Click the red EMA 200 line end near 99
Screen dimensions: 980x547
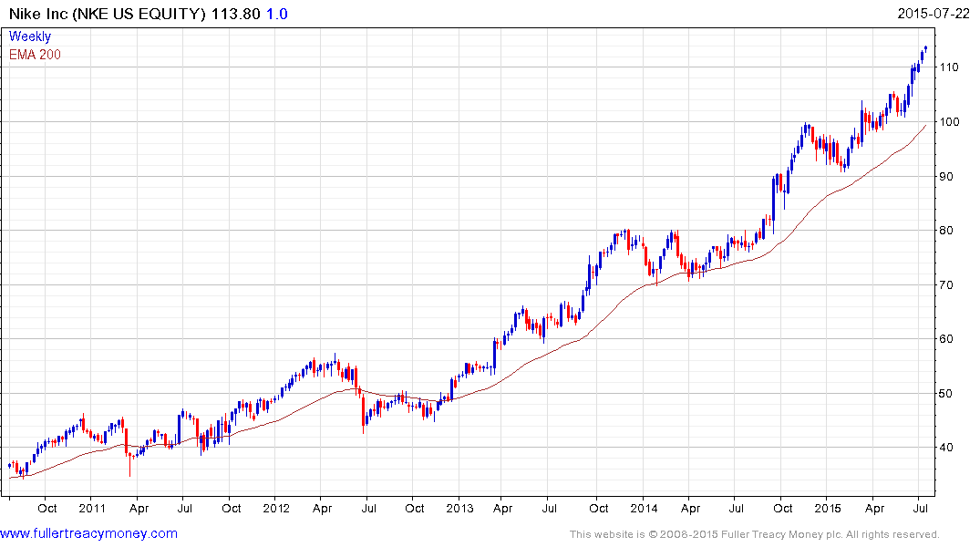[925, 127]
